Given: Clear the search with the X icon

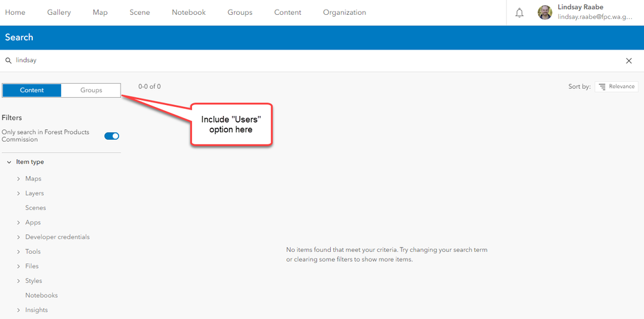Looking at the screenshot, I should [x=629, y=61].
